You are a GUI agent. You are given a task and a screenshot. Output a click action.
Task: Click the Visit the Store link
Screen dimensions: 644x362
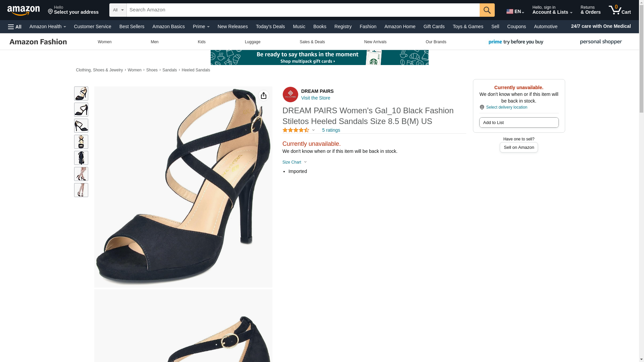click(x=315, y=98)
